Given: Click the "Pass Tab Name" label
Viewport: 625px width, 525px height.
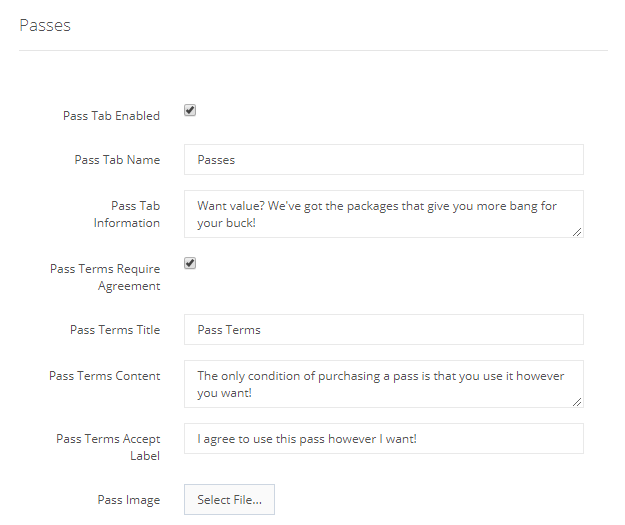Looking at the screenshot, I should [117, 160].
